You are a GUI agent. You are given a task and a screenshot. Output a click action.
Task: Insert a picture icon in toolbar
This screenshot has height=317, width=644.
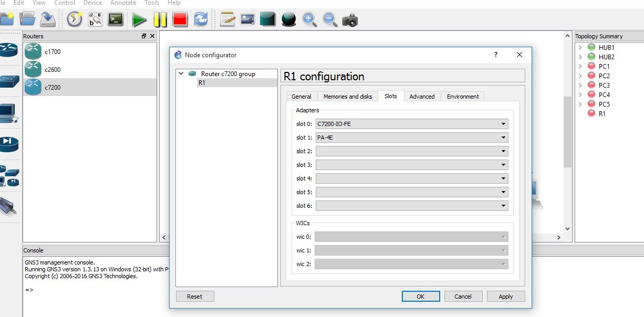(248, 19)
